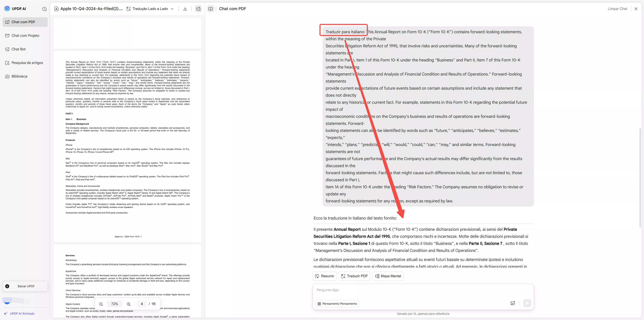Click the page number field showing 4
The image size is (644, 320).
(x=142, y=304)
